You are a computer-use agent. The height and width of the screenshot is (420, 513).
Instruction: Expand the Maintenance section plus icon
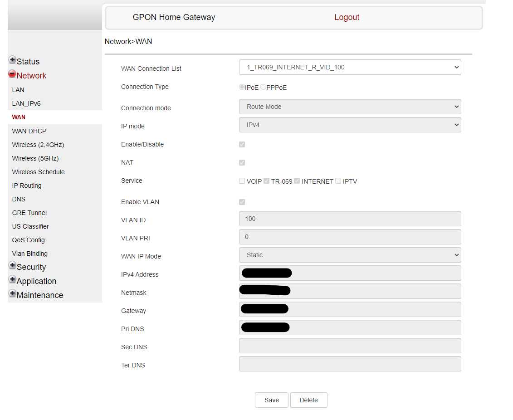point(12,293)
